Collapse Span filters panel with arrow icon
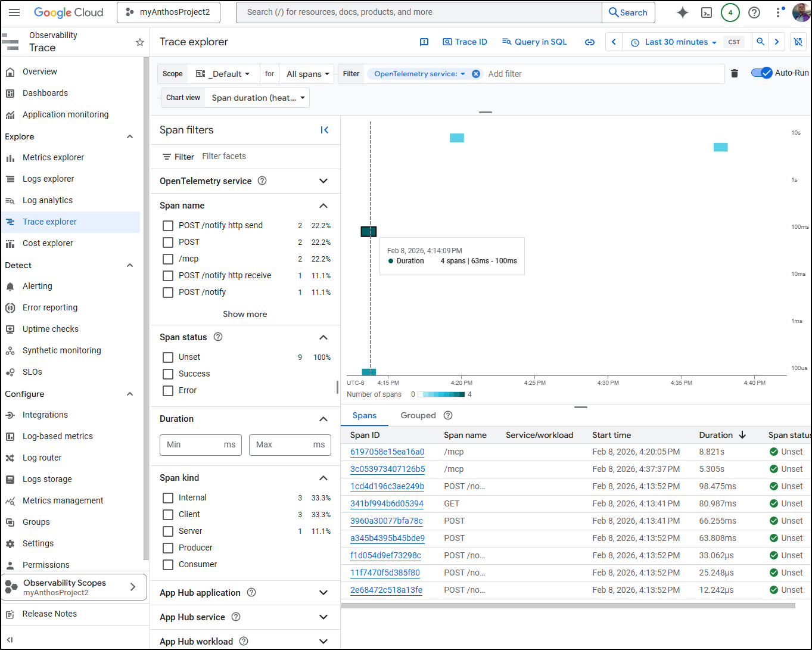 (x=325, y=130)
